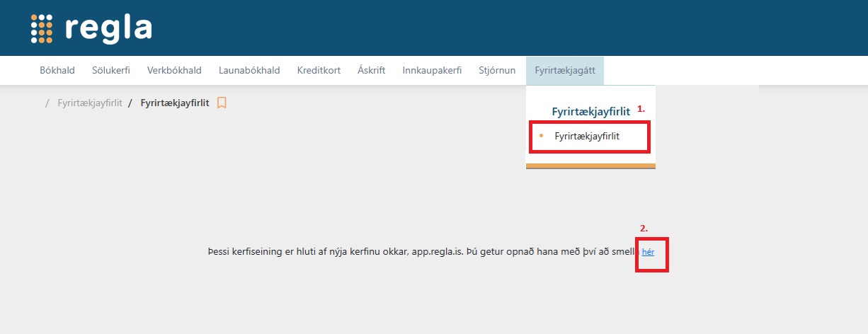This screenshot has height=334, width=868.
Task: Expand the Stjórnun menu
Action: pyautogui.click(x=497, y=70)
